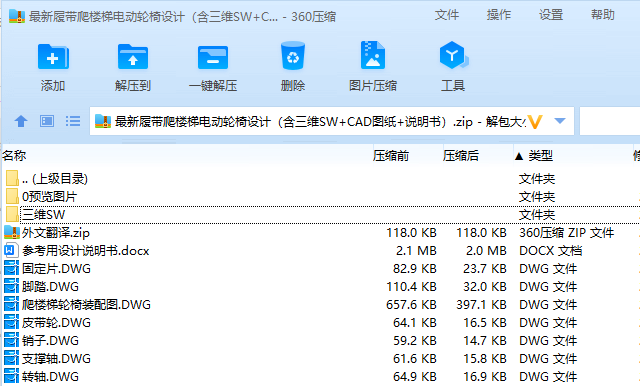The height and width of the screenshot is (386, 640).
Task: Click the DWG icon of 转轴.DWG
Action: 11,376
